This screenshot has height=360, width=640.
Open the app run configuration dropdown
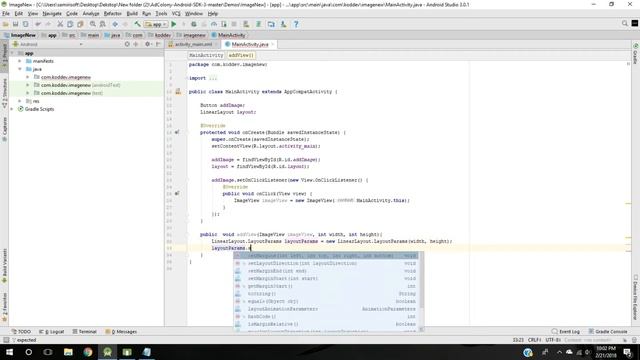tap(156, 24)
